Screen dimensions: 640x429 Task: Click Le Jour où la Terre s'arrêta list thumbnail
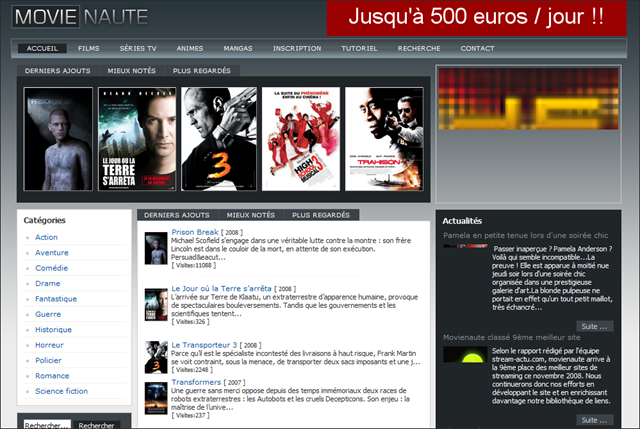[156, 305]
